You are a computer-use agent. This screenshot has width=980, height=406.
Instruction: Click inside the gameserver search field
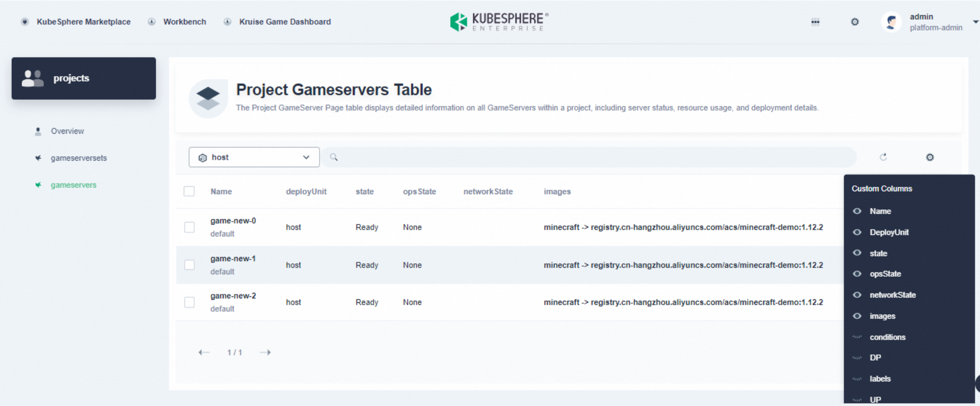coord(590,157)
